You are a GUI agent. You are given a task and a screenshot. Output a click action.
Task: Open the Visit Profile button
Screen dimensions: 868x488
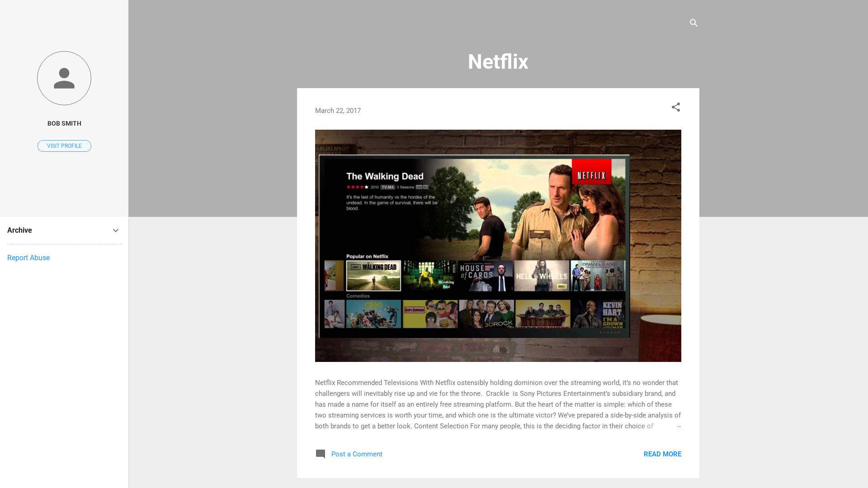(x=64, y=146)
